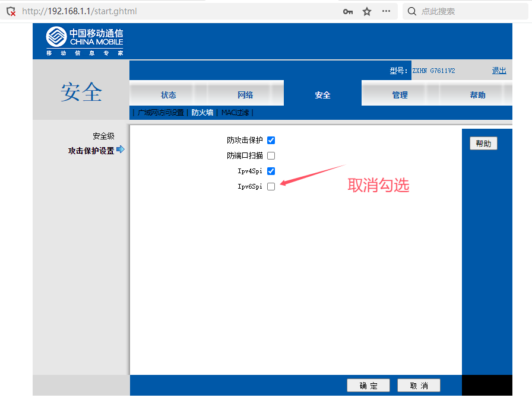Uncheck the Ipv4Spi checkbox
Screen dimensions: 532x401
pos(271,171)
